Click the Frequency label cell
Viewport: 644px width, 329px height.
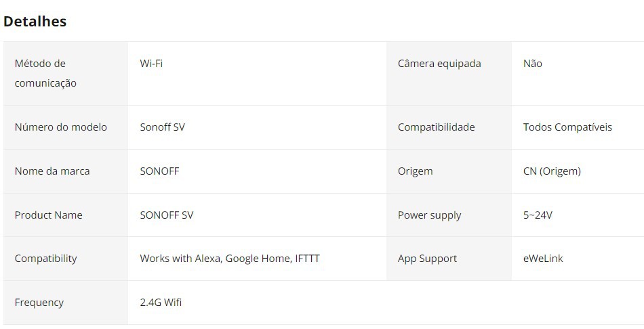39,303
